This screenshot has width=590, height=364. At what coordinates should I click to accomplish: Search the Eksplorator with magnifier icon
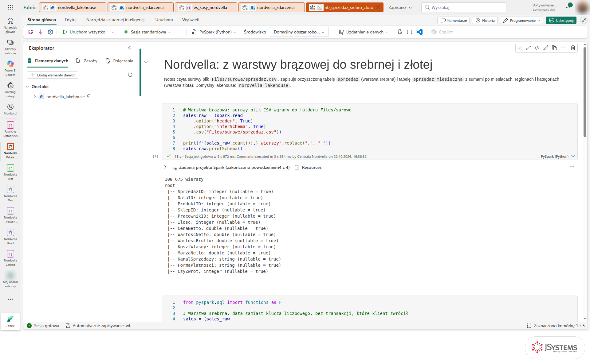coord(130,75)
